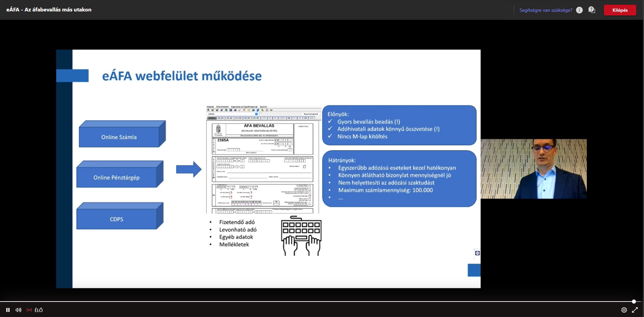
Task: Enter fullscreen with the expand arrows icon
Action: (635, 310)
